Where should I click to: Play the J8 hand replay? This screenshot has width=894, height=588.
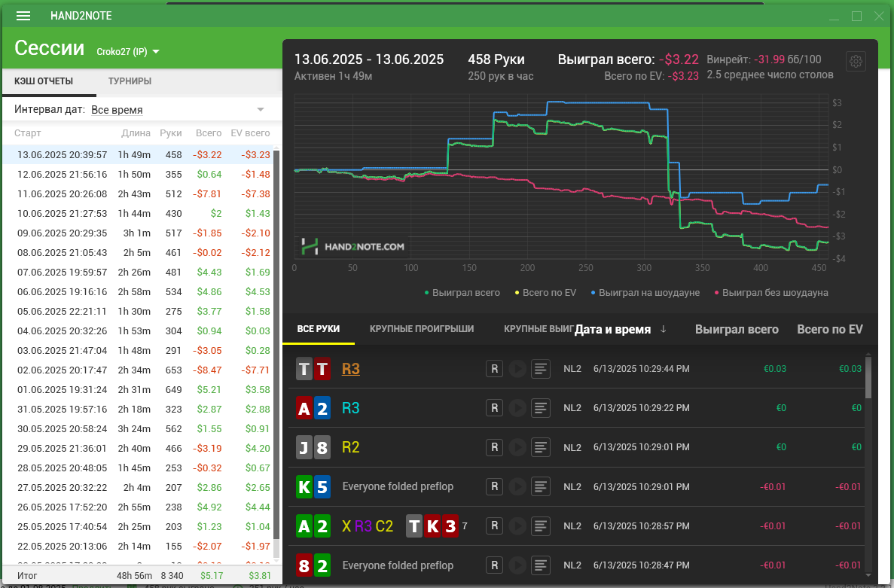tap(517, 447)
